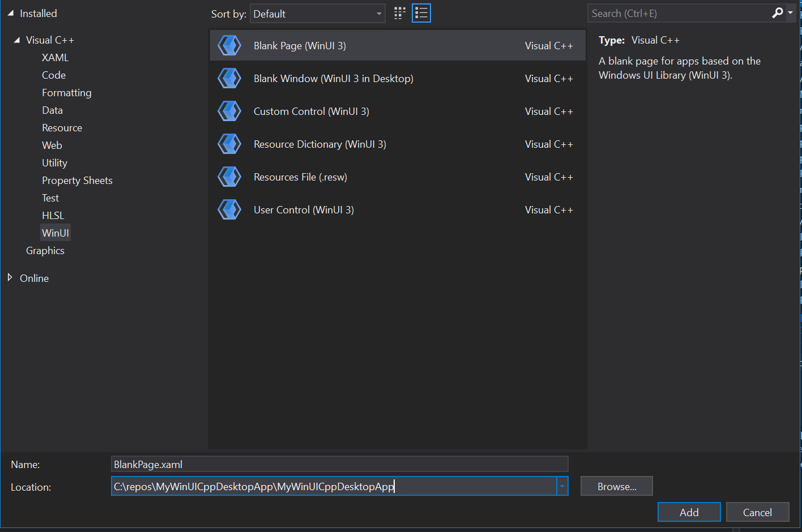Image resolution: width=802 pixels, height=532 pixels.
Task: Select Resources File (.resw) template name
Action: [x=300, y=177]
